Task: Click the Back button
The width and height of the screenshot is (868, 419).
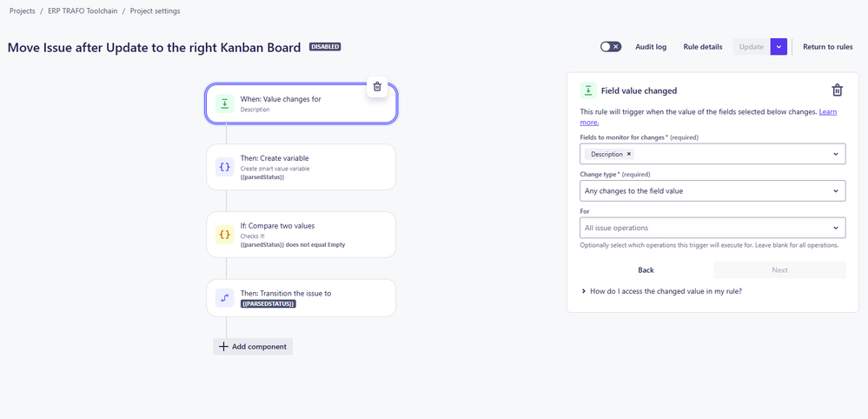Action: tap(646, 270)
